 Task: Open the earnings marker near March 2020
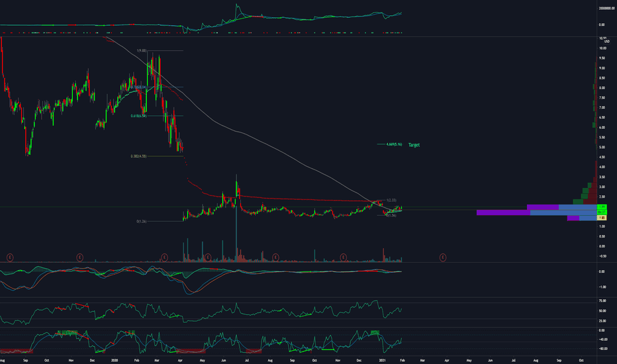pos(164,257)
